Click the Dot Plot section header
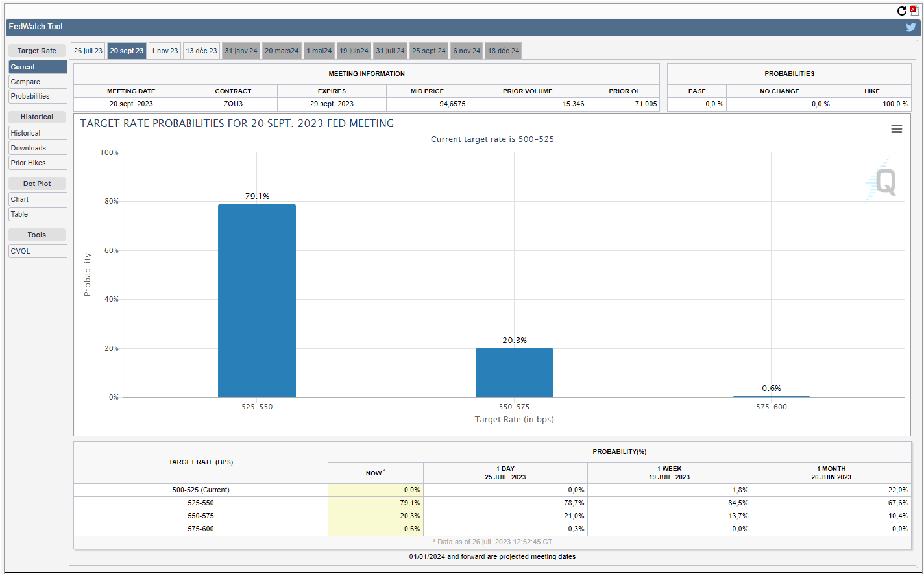The width and height of the screenshot is (924, 574). click(x=37, y=184)
